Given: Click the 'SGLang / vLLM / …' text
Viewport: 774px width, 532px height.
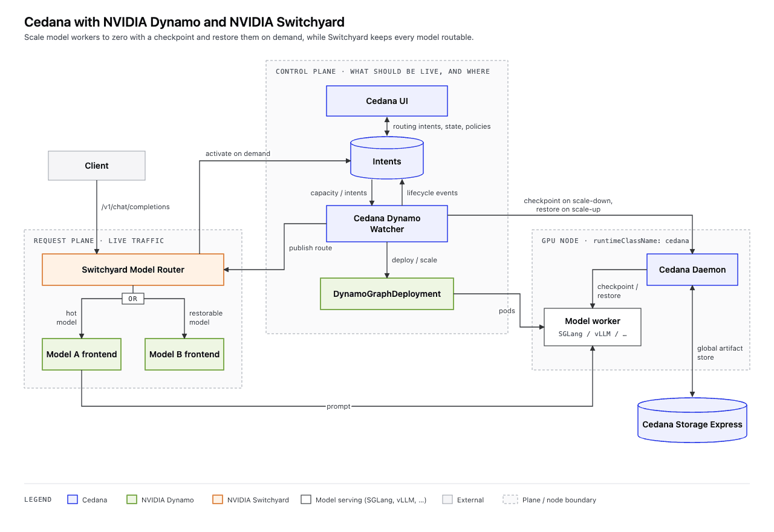Looking at the screenshot, I should (593, 334).
